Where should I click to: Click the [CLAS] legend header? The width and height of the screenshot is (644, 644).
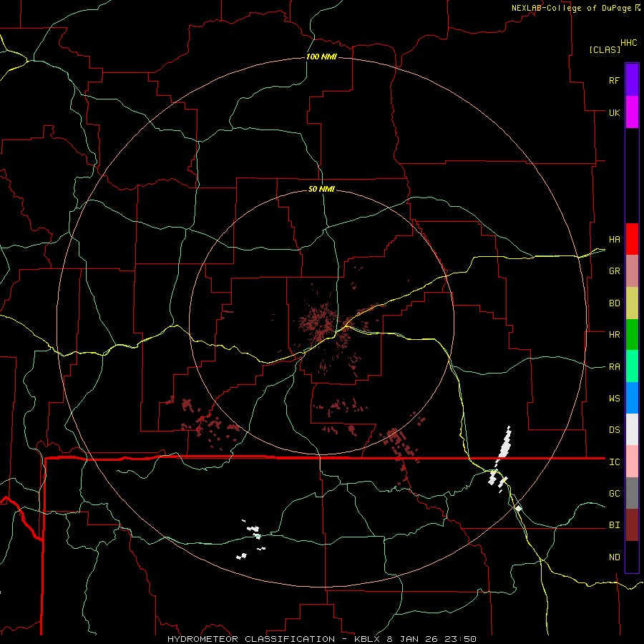click(x=605, y=49)
